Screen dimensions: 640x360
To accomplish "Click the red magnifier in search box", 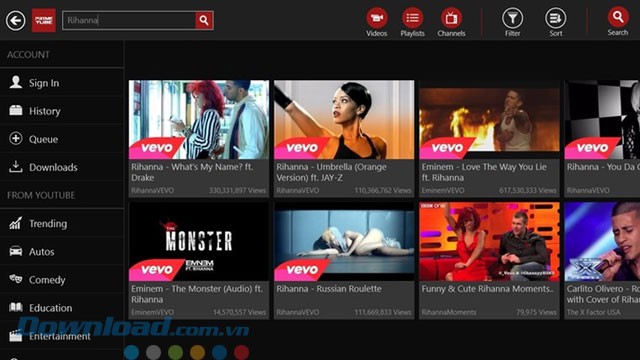I will (204, 20).
